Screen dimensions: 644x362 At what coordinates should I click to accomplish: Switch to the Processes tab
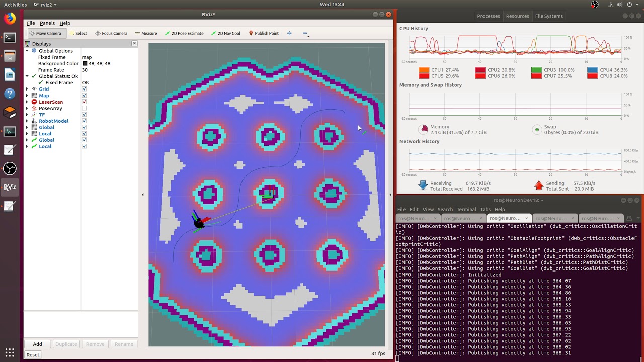point(489,16)
